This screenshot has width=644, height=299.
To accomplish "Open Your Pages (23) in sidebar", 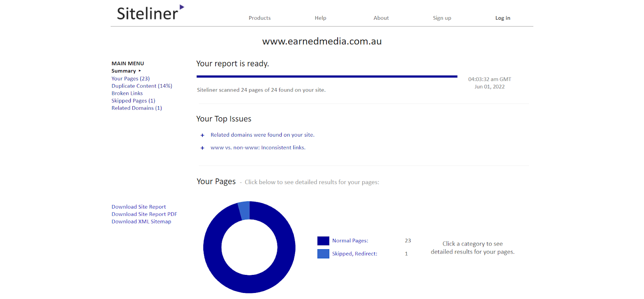I will (130, 79).
